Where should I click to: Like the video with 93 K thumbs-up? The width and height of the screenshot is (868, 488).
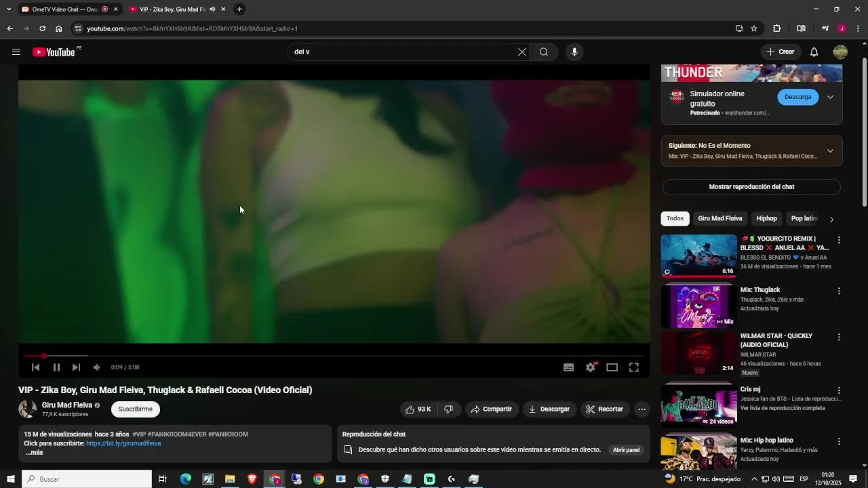(418, 409)
